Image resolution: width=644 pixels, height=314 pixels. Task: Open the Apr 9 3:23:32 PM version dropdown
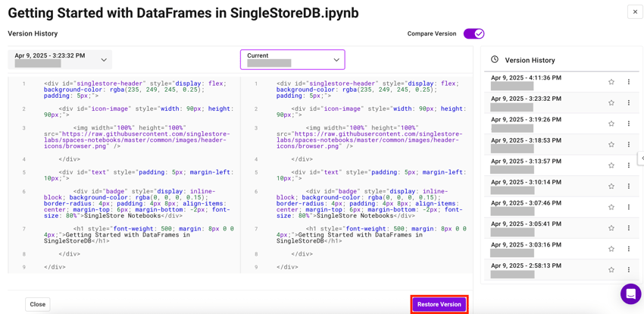click(x=60, y=60)
